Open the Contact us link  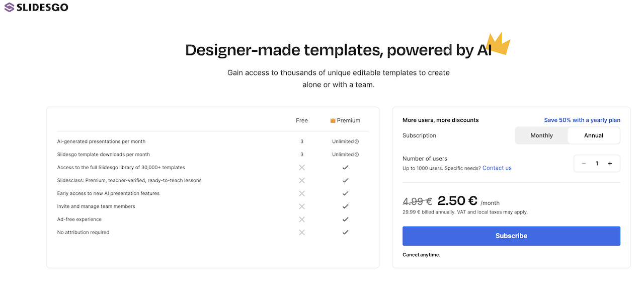(x=497, y=168)
